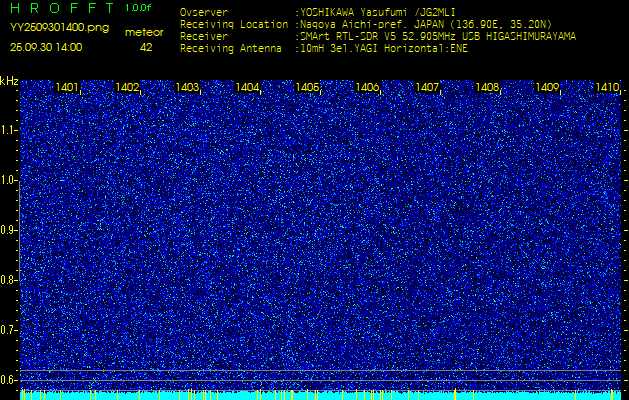Click the 1404 time marker
Screen dimensions: 629x400
point(247,87)
